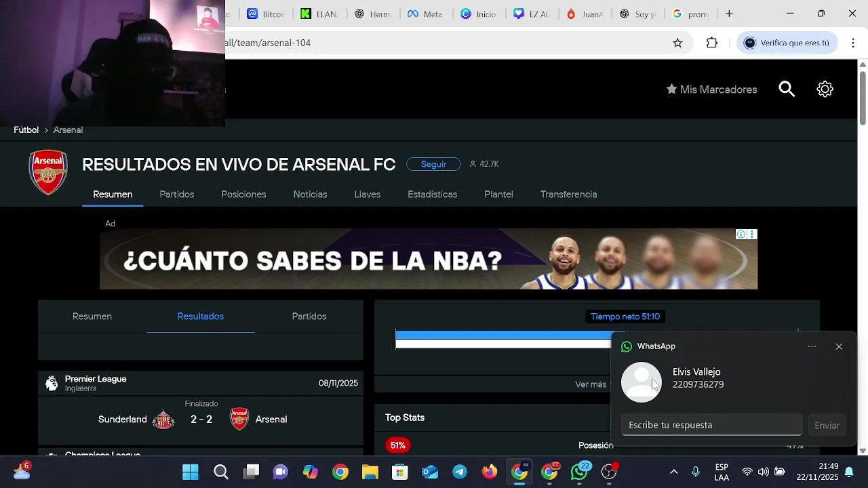The image size is (868, 488).
Task: Open Telegram from the taskbar
Action: point(460,472)
